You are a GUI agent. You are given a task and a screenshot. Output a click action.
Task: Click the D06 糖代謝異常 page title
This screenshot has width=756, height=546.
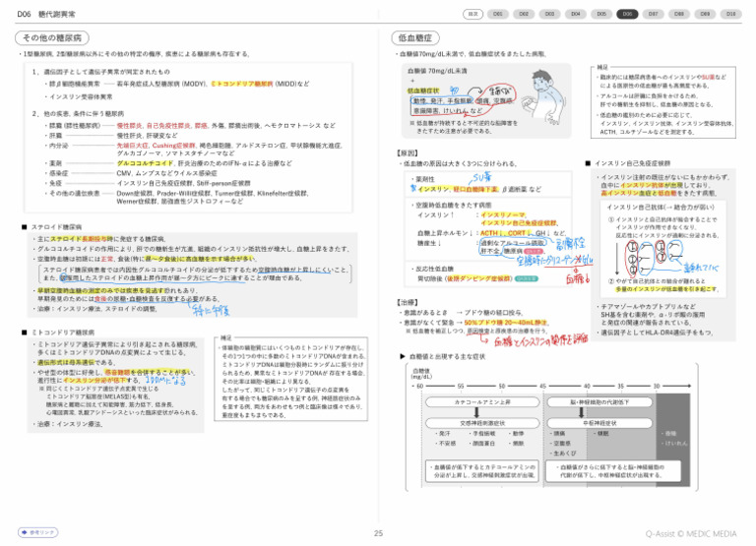click(46, 14)
